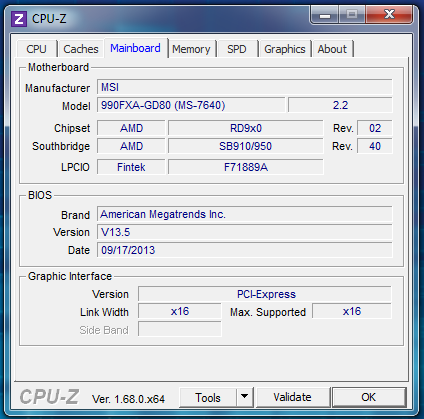The width and height of the screenshot is (424, 419).
Task: Click the Chipset value RD9x0
Action: 246,128
